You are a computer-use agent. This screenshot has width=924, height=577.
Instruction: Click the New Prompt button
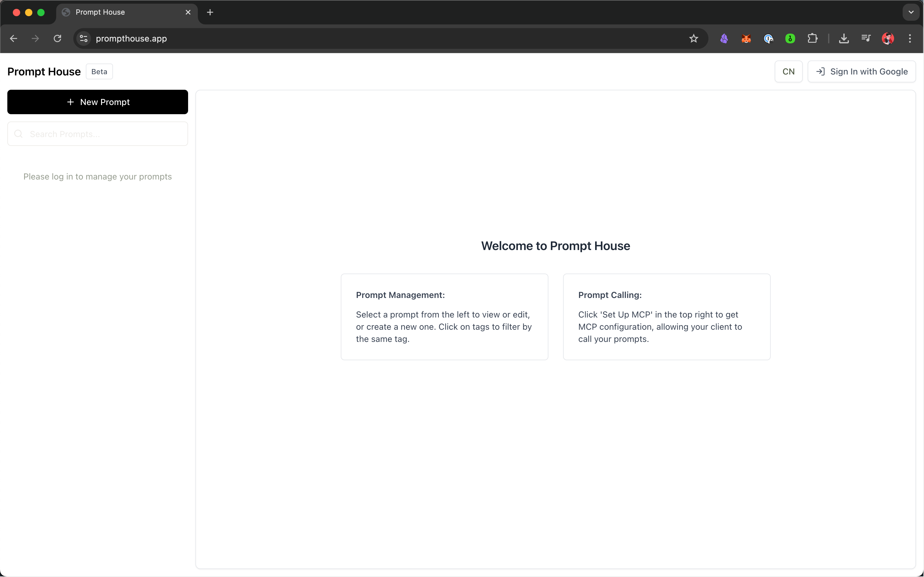(98, 102)
